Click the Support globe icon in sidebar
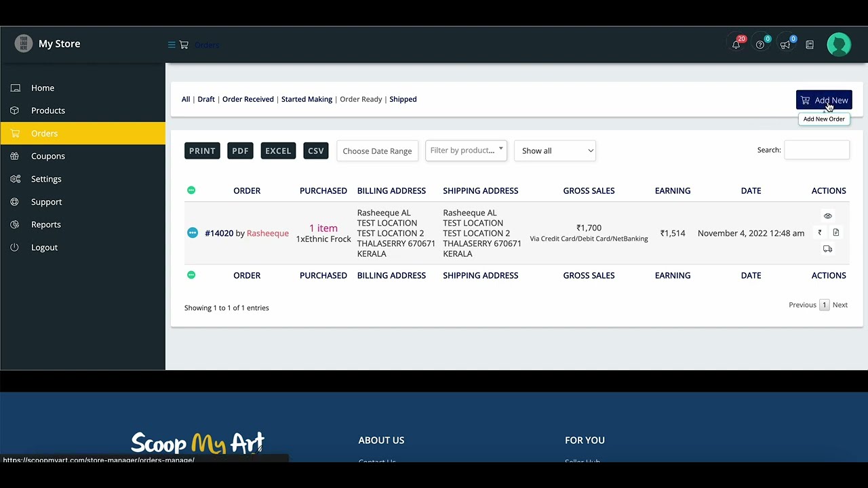 (15, 202)
